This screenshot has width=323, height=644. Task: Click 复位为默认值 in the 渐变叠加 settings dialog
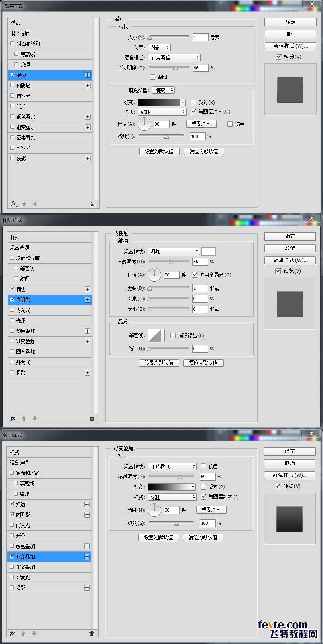point(203,537)
